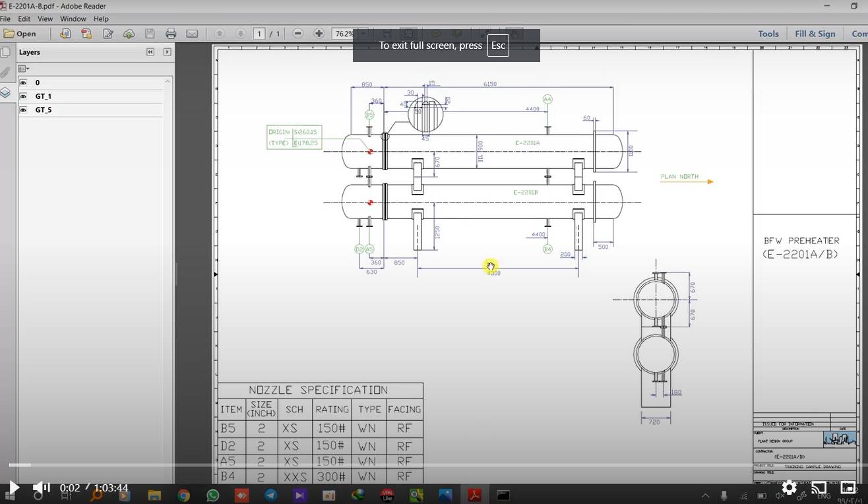Viewport: 868px width, 504px height.
Task: Zoom in with the plus button
Action: (319, 34)
